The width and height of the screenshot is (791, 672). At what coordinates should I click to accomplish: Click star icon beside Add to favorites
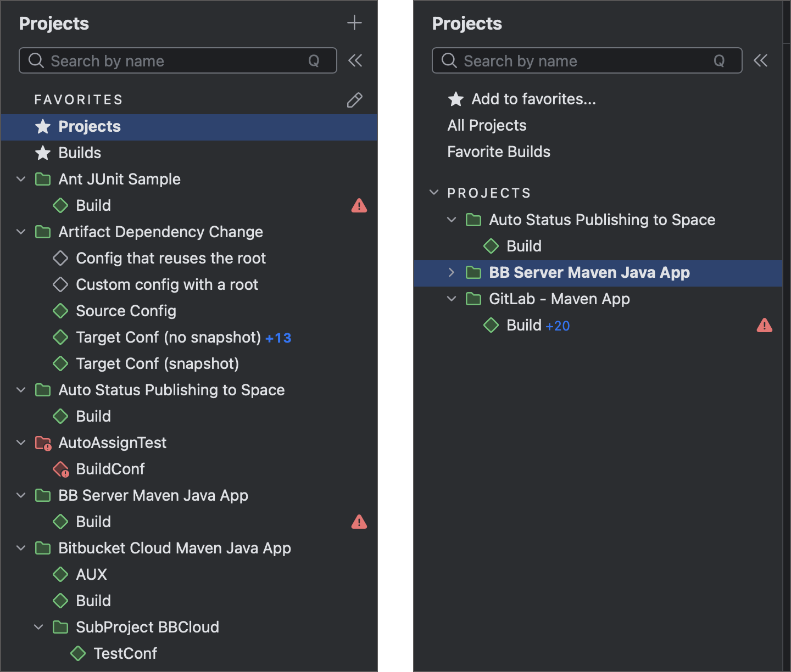(456, 99)
